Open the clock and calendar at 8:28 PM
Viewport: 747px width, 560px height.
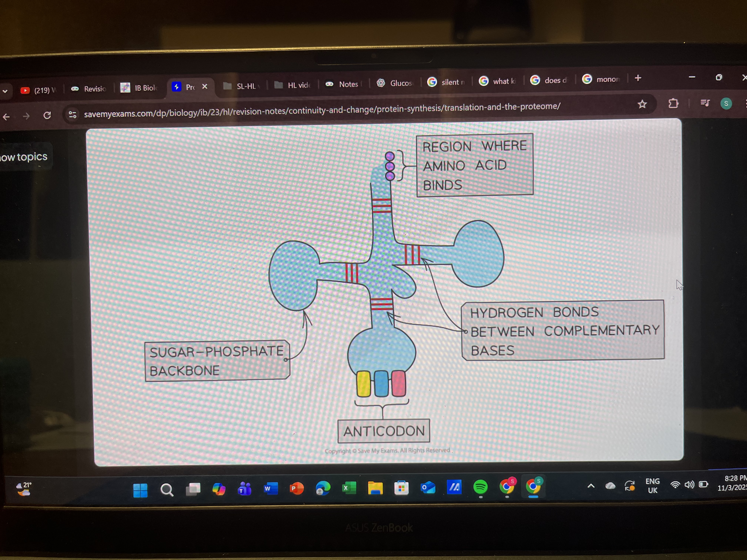(x=732, y=483)
